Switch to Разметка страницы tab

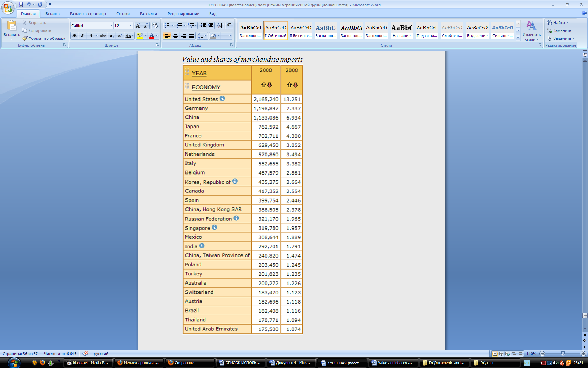(x=88, y=14)
